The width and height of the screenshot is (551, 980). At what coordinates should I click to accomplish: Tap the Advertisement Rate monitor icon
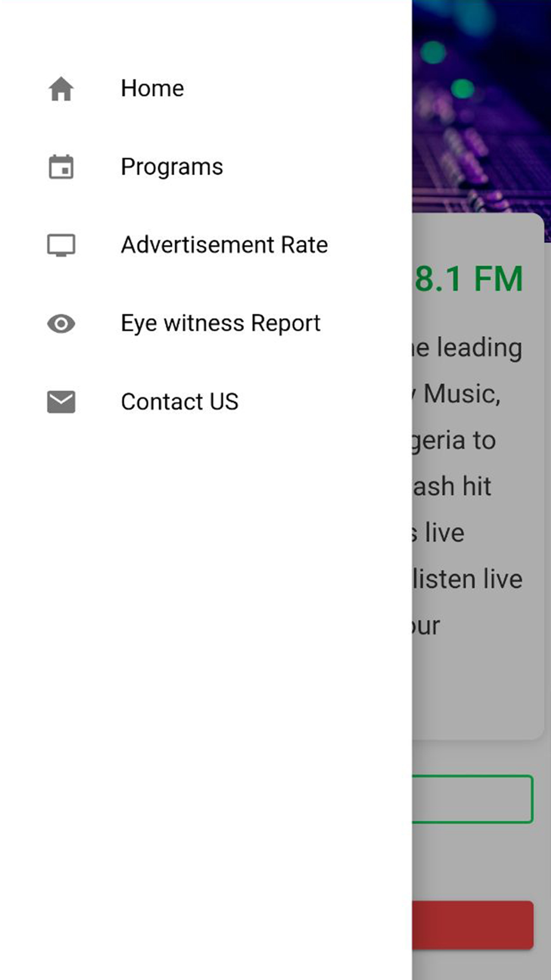point(61,245)
